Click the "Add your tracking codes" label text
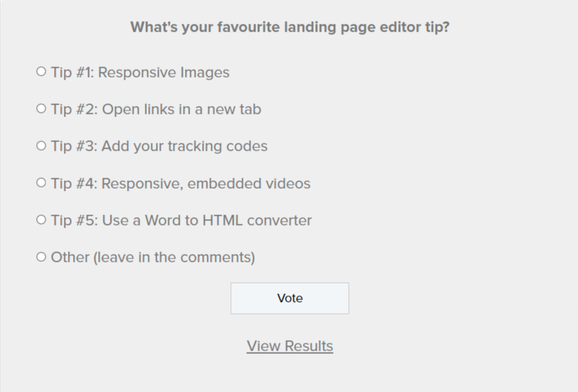The height and width of the screenshot is (392, 578). [x=184, y=146]
